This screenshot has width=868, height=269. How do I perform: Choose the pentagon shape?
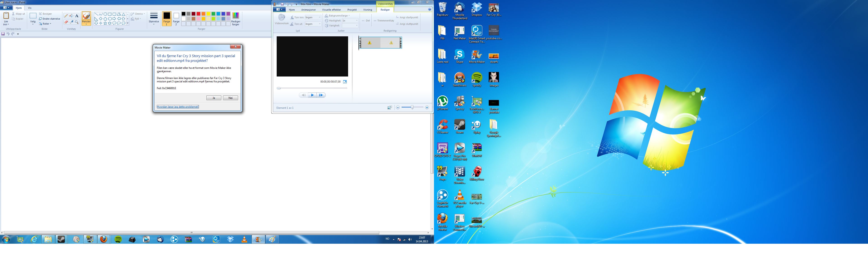tap(105, 19)
